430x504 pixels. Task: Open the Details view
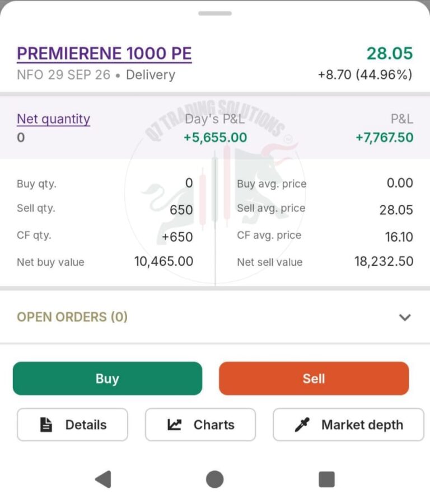(x=72, y=425)
